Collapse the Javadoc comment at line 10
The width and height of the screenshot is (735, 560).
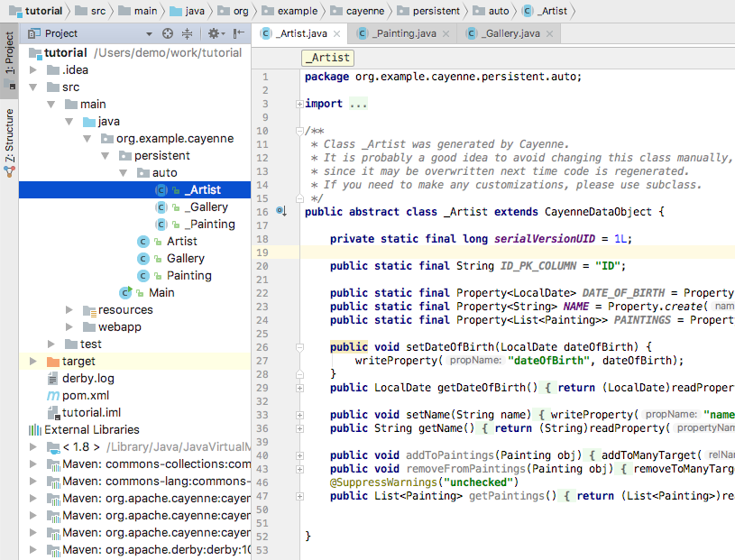tap(299, 131)
